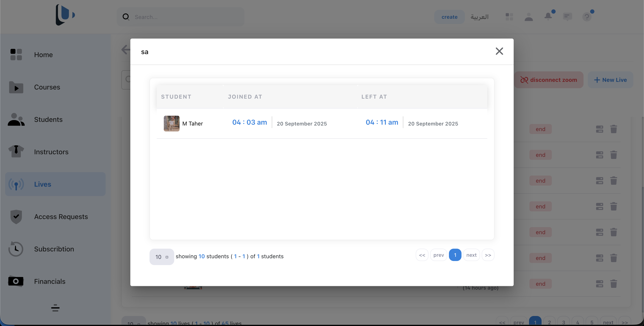Delete the last live with trash icon

614,284
